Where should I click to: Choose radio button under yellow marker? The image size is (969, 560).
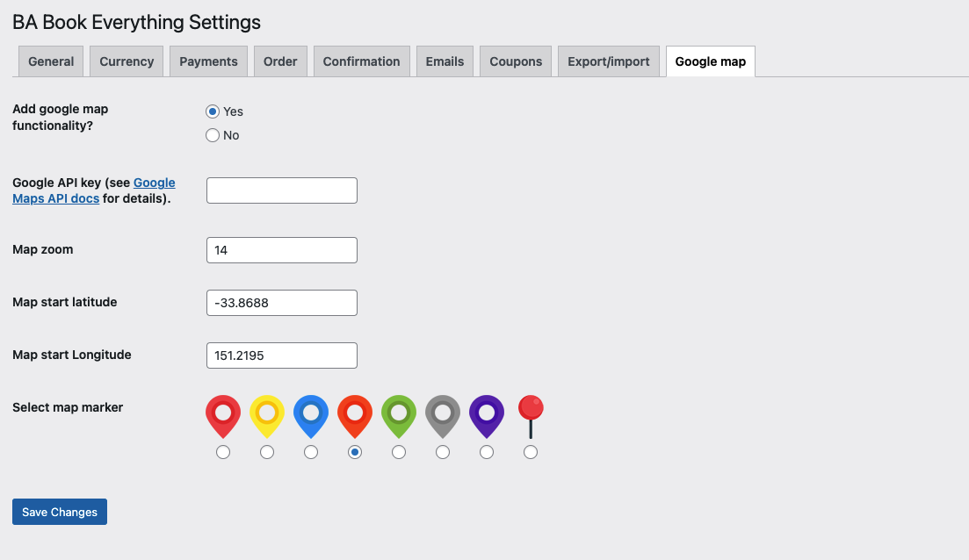point(267,452)
